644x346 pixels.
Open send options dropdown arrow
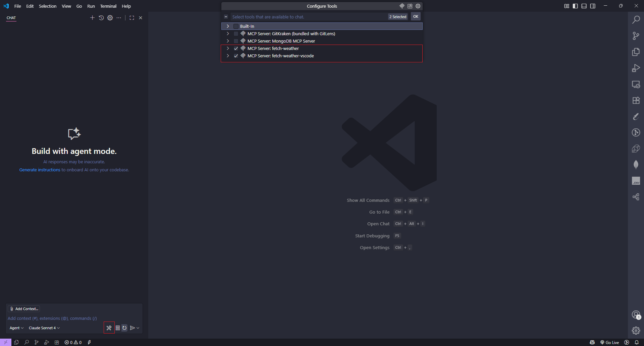(138, 328)
